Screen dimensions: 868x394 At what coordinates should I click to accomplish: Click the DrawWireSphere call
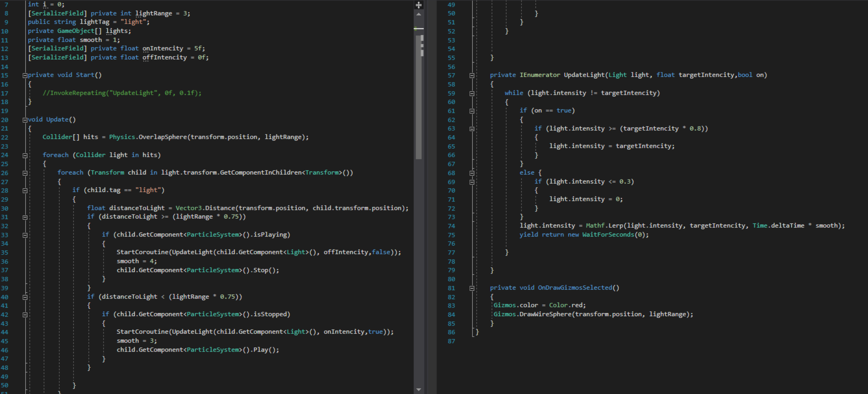[545, 314]
